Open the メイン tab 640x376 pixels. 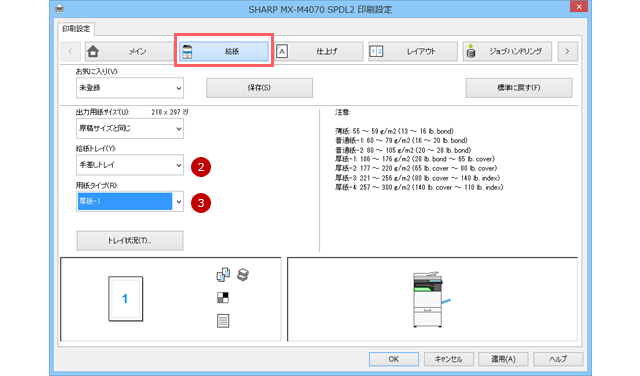click(129, 51)
